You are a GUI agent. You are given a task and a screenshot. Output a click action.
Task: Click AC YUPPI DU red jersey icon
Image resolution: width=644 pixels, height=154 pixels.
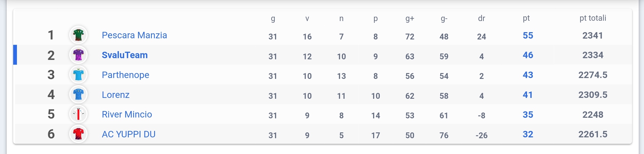[x=78, y=134]
